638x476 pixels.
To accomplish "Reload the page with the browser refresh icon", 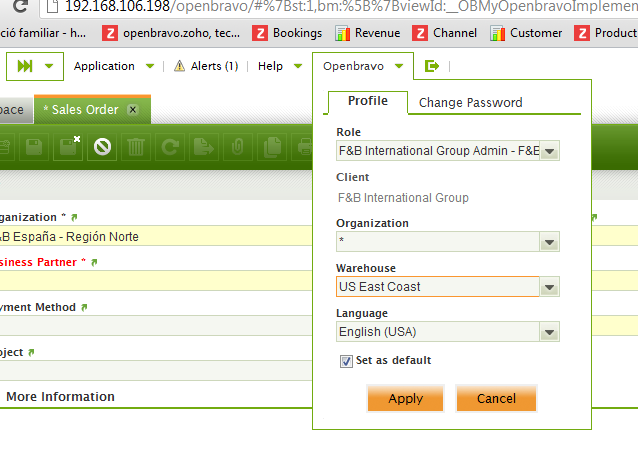I will coord(20,6).
